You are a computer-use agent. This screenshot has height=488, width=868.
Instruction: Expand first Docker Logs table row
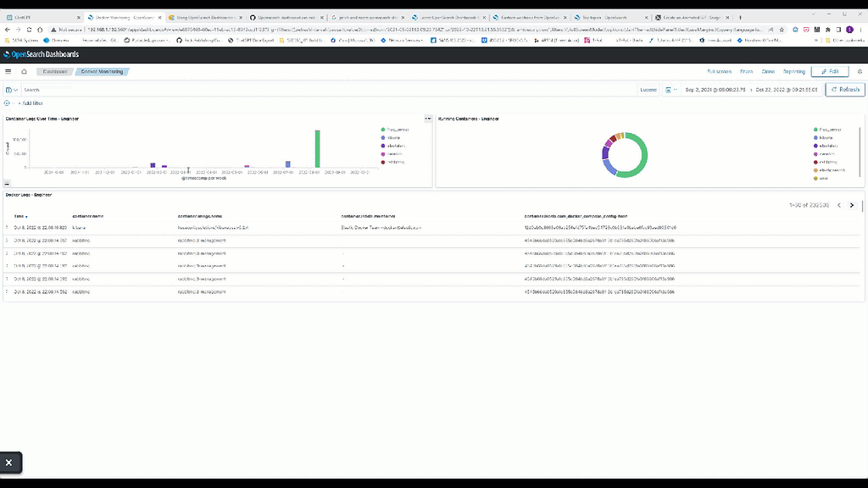(7, 227)
